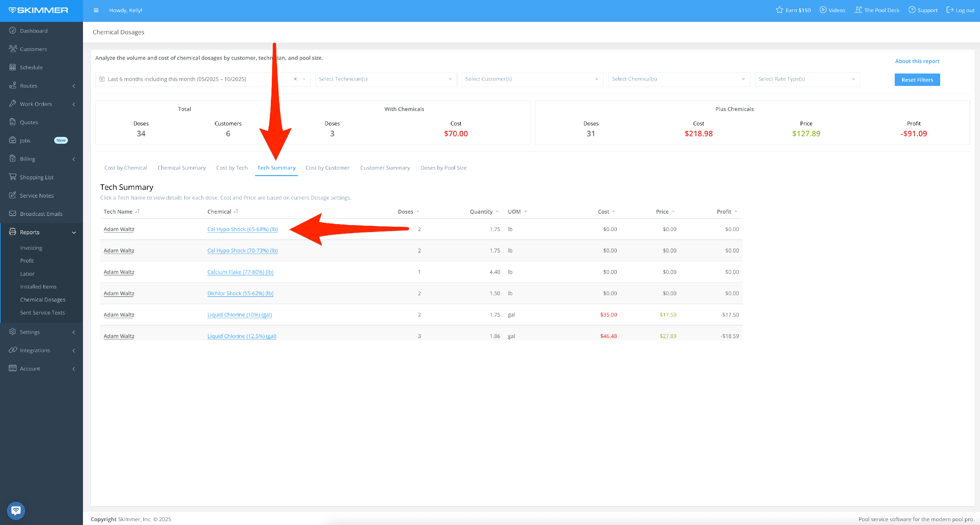980x525 pixels.
Task: Open the Liquid Chlorine (10%) (gal) link
Action: pos(239,315)
